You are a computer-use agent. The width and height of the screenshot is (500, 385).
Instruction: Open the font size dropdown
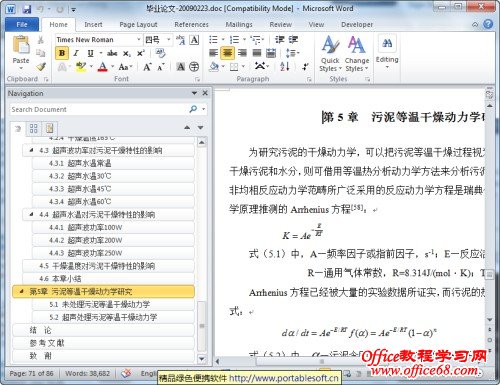tap(169, 40)
